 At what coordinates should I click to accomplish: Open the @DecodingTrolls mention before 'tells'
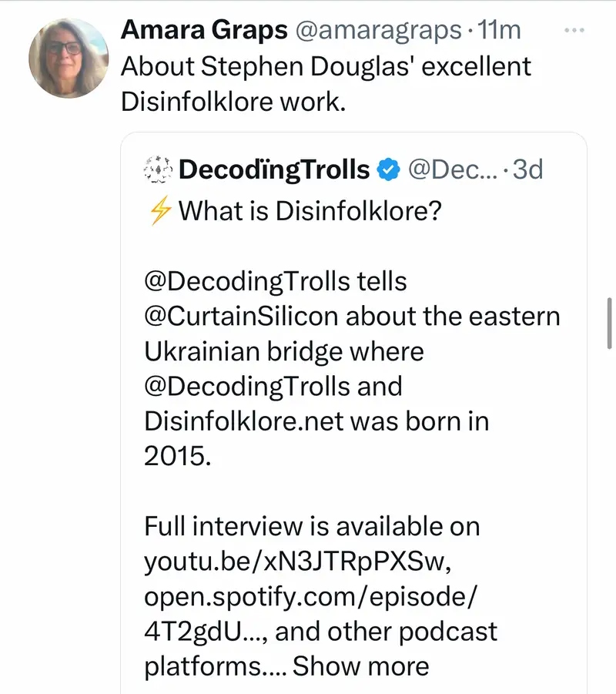(x=246, y=281)
